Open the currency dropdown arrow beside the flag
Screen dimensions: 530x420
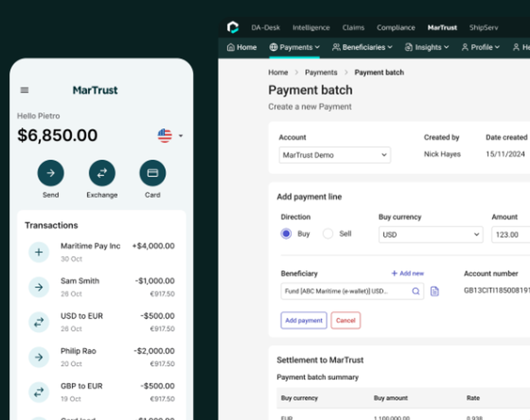click(181, 136)
